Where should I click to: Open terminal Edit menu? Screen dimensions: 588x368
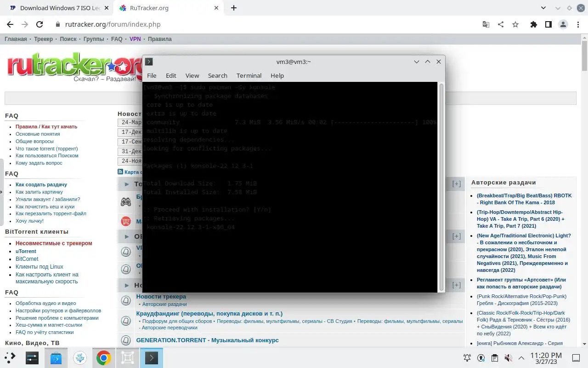(x=171, y=75)
